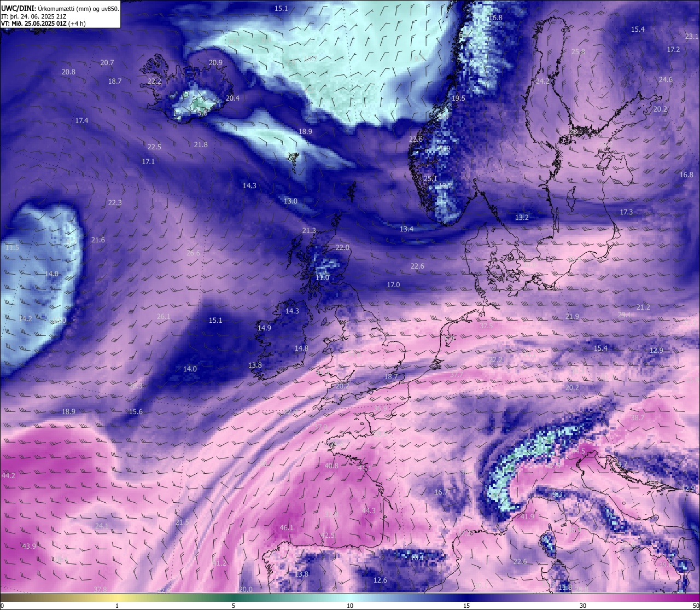Click the 43.9 value label
This screenshot has width=700, height=610.
pyautogui.click(x=29, y=547)
